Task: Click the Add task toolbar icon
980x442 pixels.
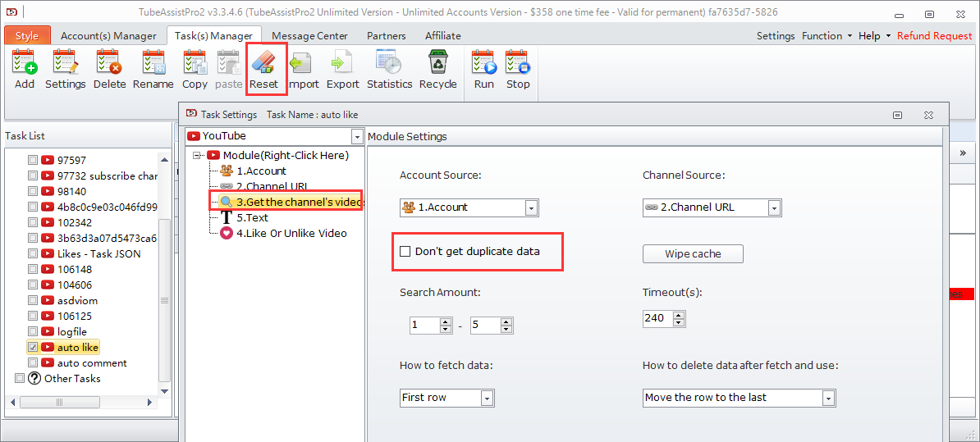Action: click(x=25, y=64)
